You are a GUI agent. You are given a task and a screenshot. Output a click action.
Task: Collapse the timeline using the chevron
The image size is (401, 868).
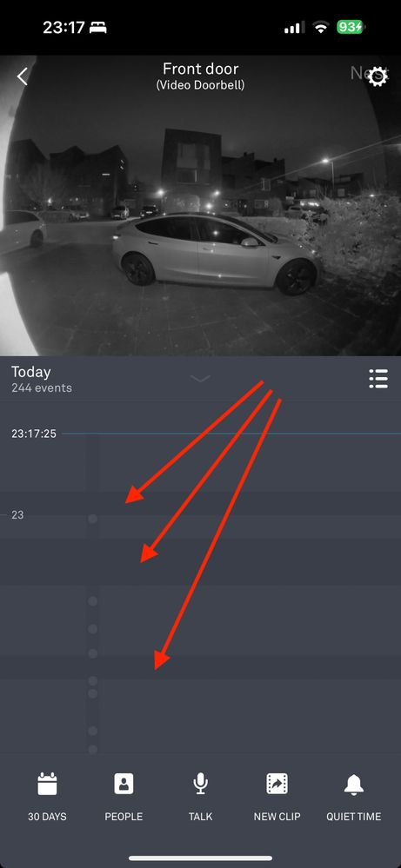tap(200, 379)
